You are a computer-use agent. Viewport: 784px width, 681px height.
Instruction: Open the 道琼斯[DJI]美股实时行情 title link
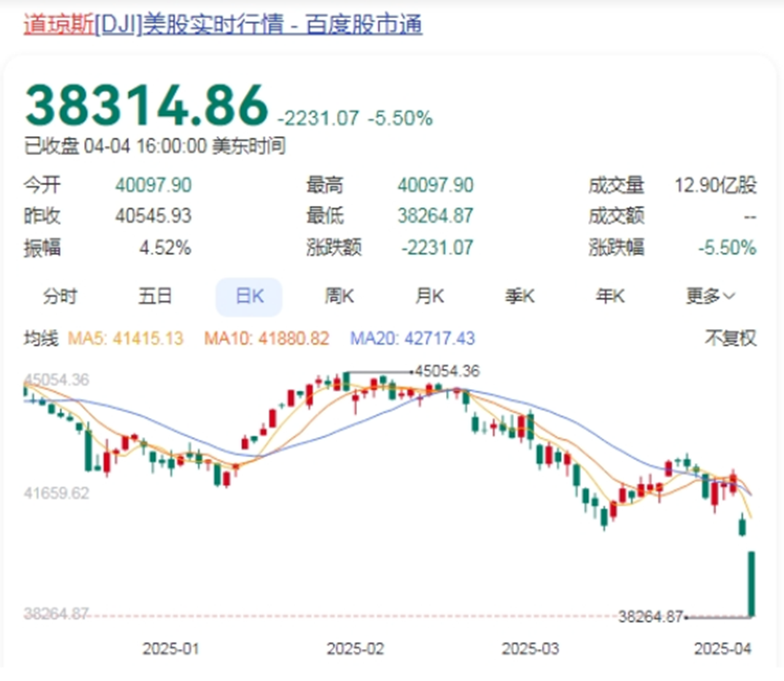tap(223, 24)
